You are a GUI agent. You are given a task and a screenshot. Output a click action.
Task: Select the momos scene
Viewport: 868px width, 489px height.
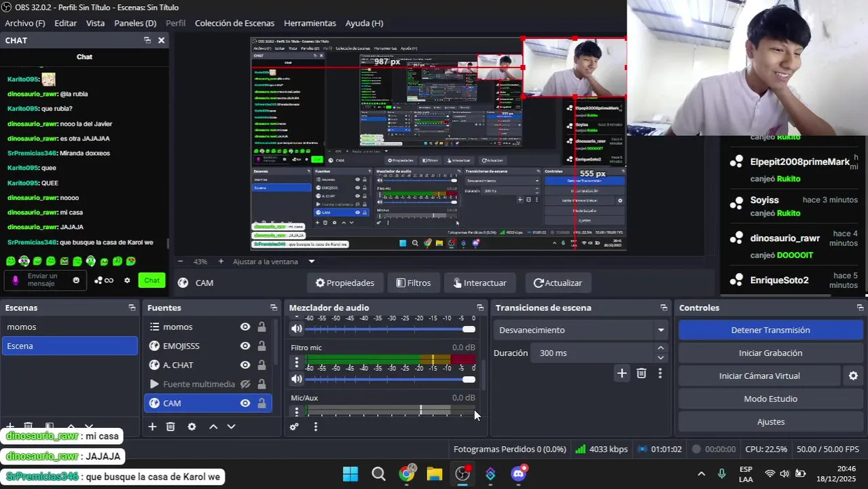[69, 327]
